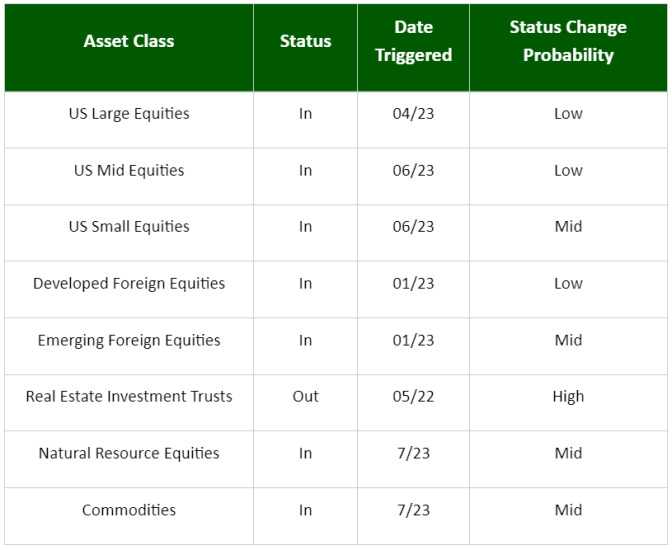
Task: Click the US Small Equities row label
Action: (x=129, y=226)
